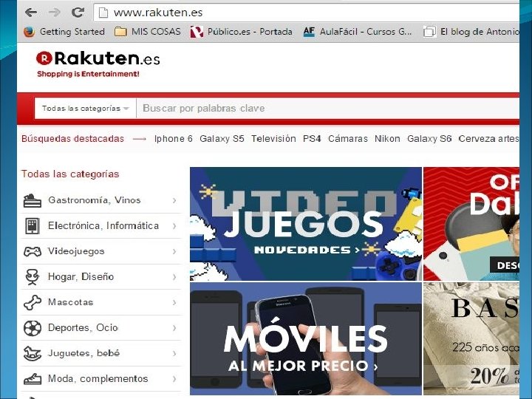
Task: Click the Galaxy S6 search link
Action: point(429,139)
